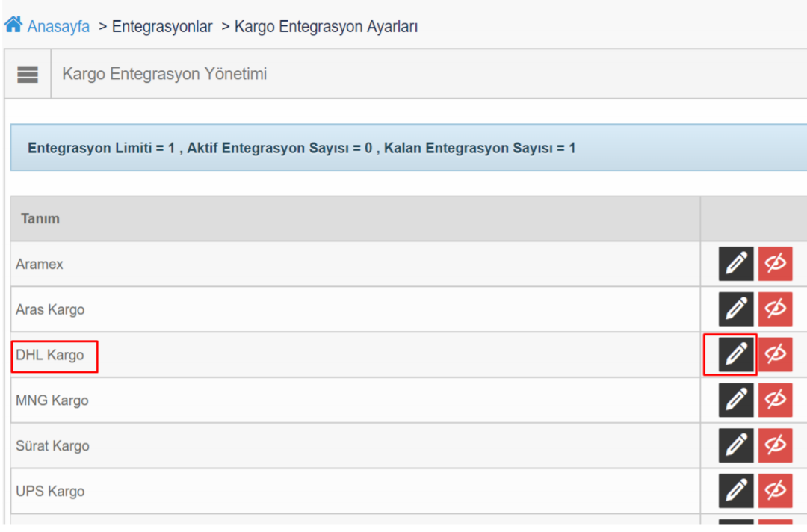Toggle DHL Kargo visibility eye icon
The image size is (807, 532).
point(775,354)
